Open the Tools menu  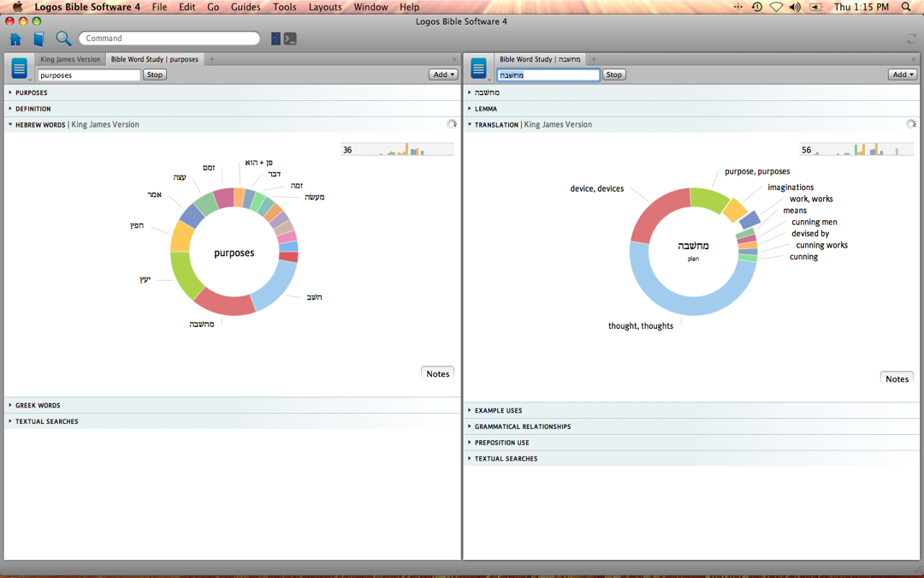[285, 7]
